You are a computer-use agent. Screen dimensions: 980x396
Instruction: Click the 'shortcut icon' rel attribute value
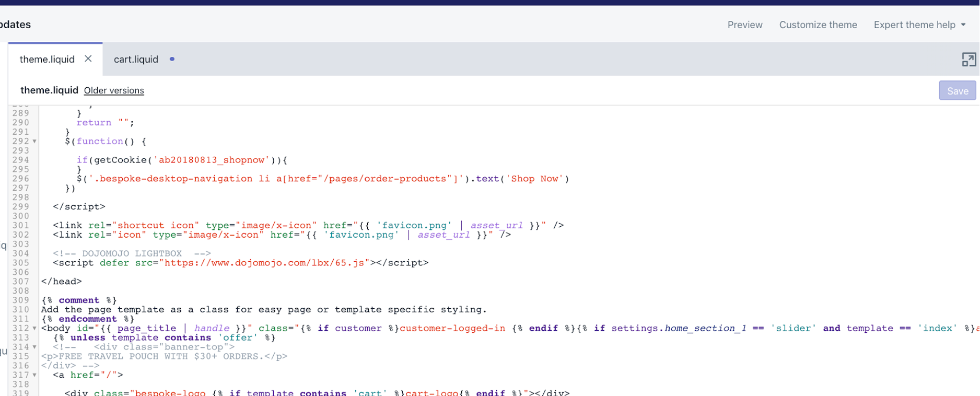(156, 225)
